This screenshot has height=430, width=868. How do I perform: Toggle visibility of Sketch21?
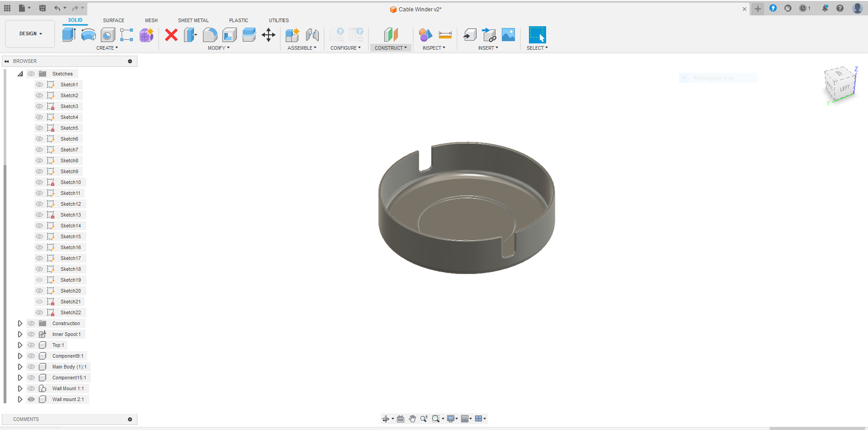click(39, 302)
